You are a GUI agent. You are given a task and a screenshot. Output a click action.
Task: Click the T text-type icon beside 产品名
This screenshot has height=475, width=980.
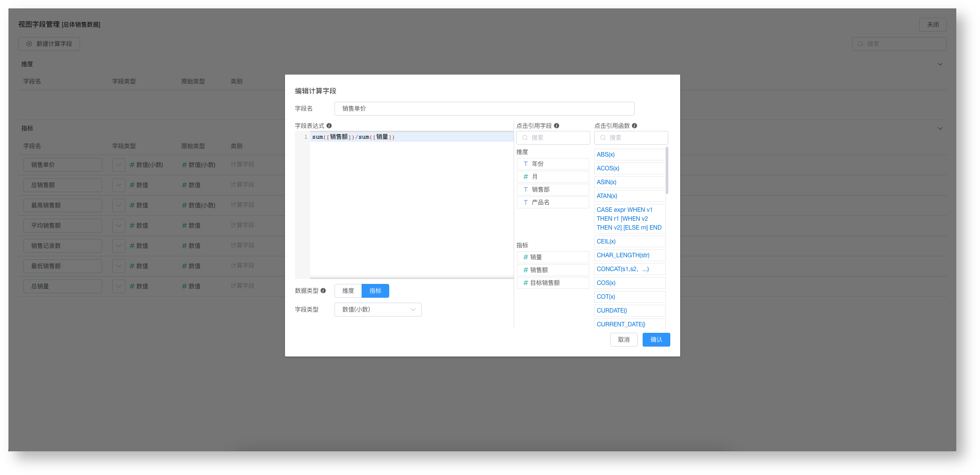point(526,202)
